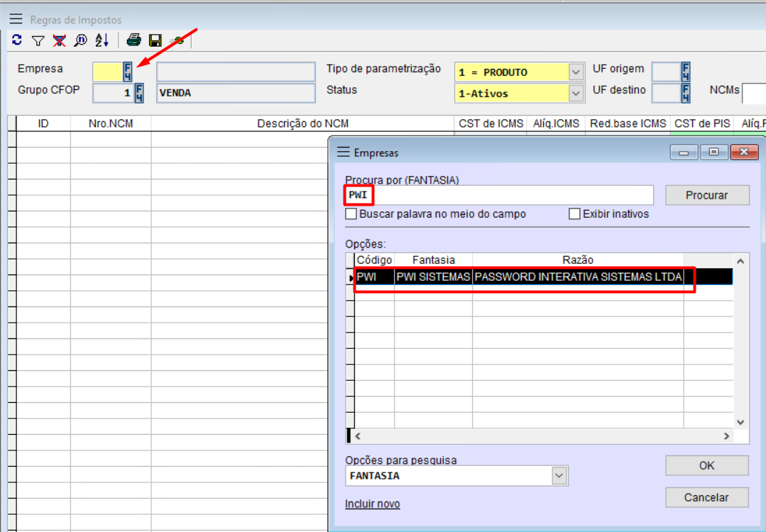Enable 'Buscar palavra no meio do campo'
The height and width of the screenshot is (532, 766).
(x=351, y=214)
